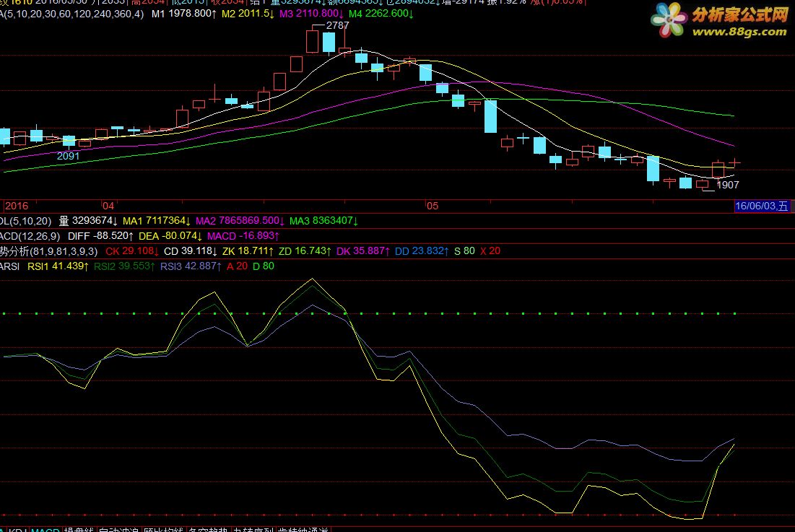Click the RSI2 39.553 value
Viewport: 795px width, 532px height.
(124, 266)
